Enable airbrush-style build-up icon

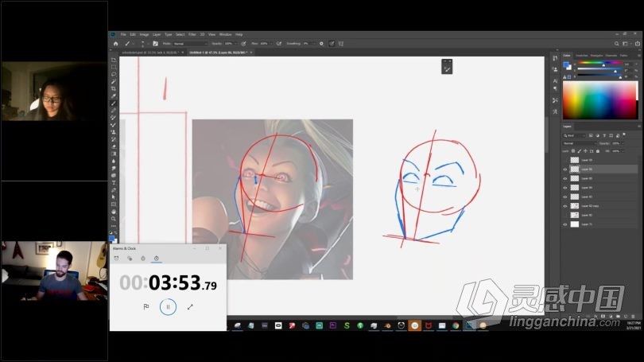(279, 44)
